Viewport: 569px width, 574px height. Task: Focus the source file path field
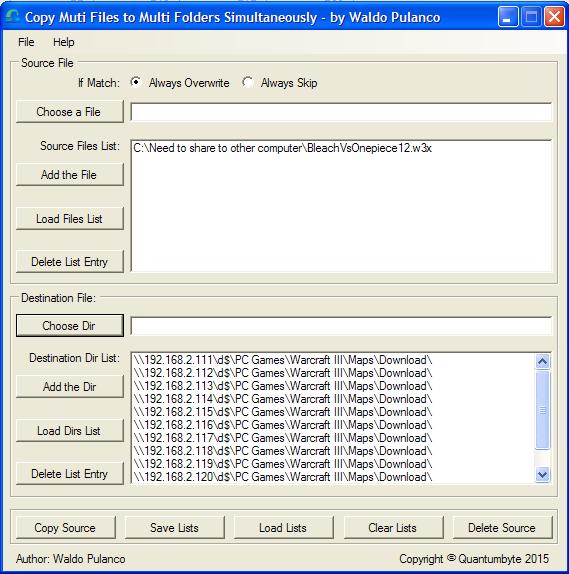click(x=341, y=112)
